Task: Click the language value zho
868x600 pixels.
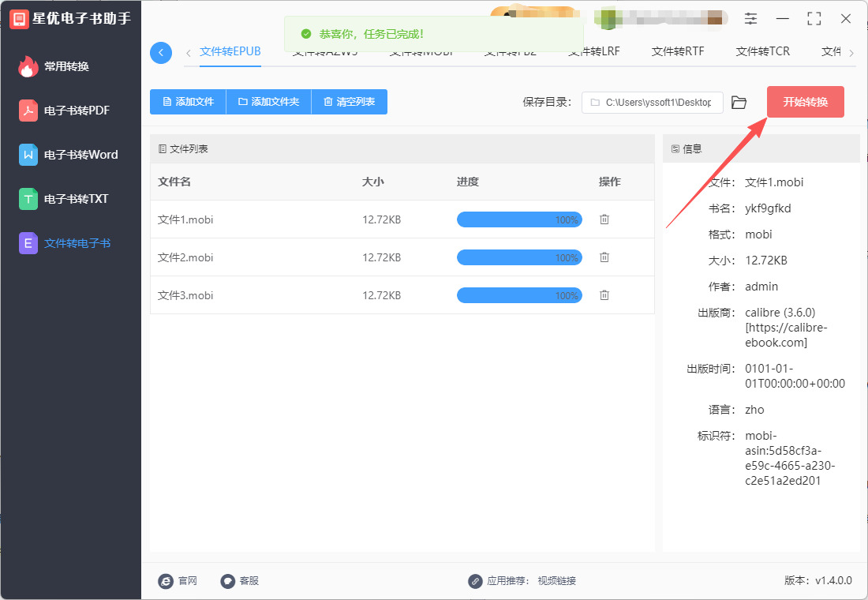Action: coord(754,410)
